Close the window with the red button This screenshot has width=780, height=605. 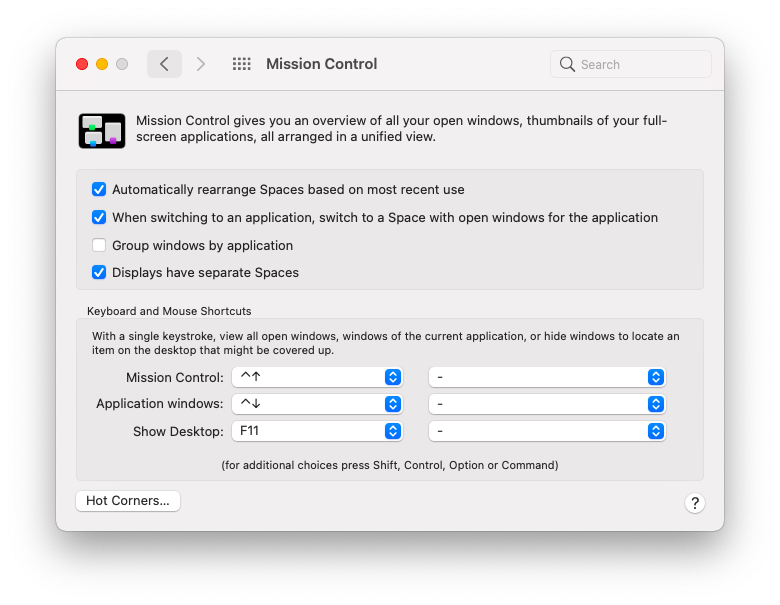(82, 64)
